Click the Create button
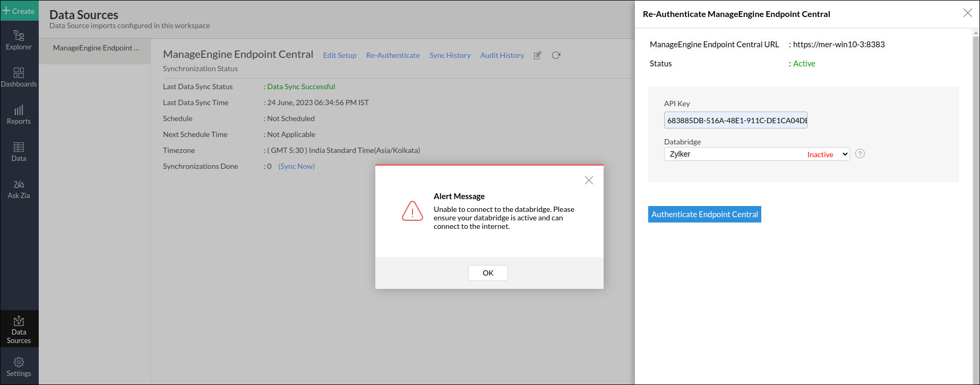 tap(19, 11)
